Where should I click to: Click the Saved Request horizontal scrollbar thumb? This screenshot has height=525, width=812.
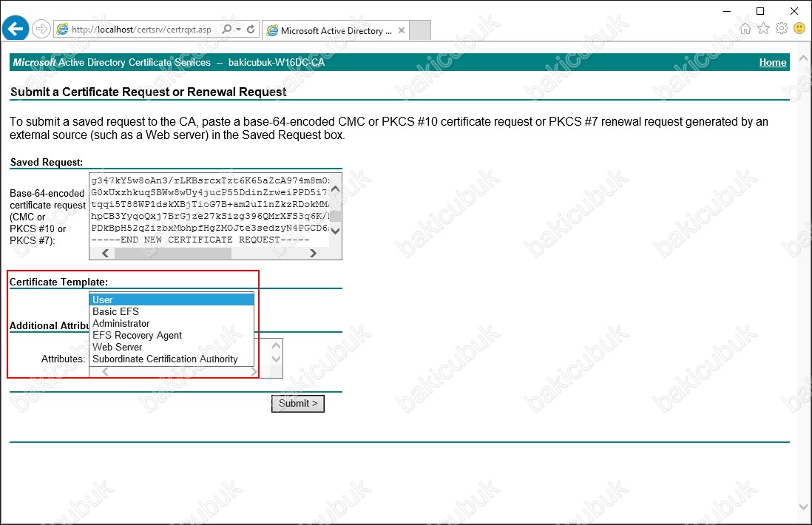tap(173, 253)
